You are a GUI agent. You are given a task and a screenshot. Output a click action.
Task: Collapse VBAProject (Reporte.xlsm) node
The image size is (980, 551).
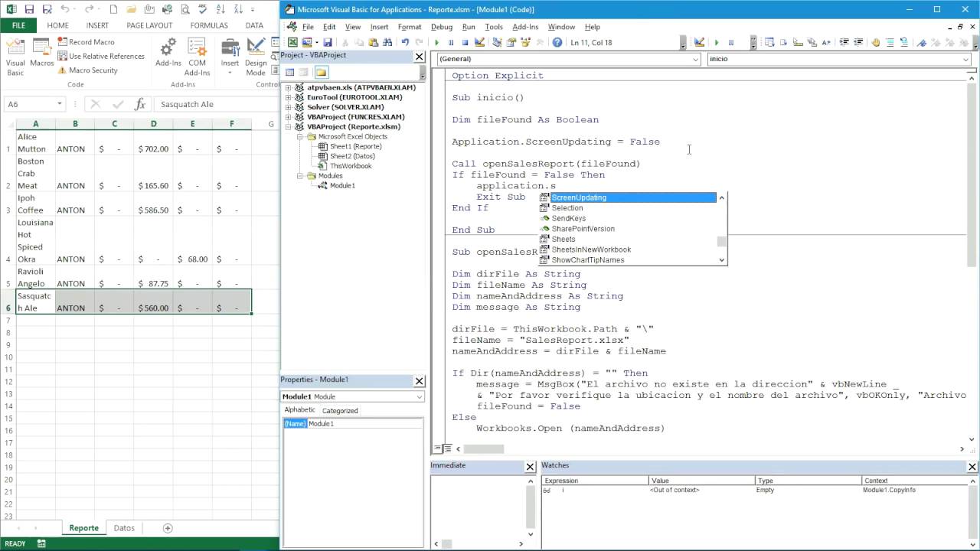pos(289,127)
